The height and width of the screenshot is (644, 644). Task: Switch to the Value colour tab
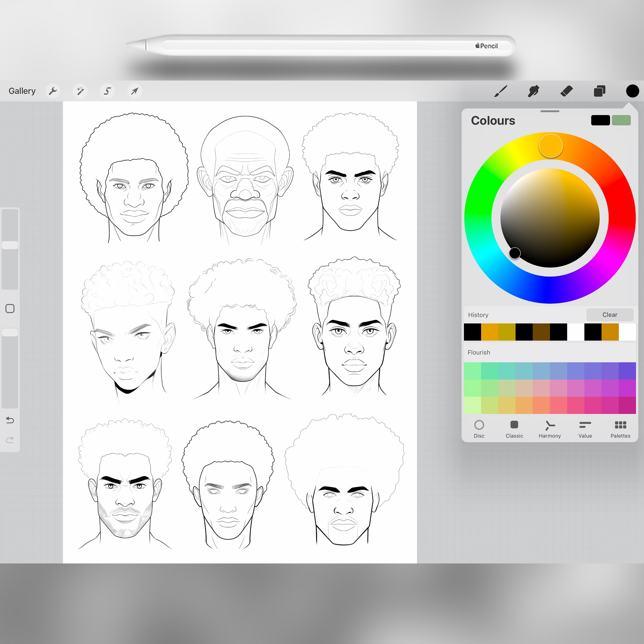585,429
